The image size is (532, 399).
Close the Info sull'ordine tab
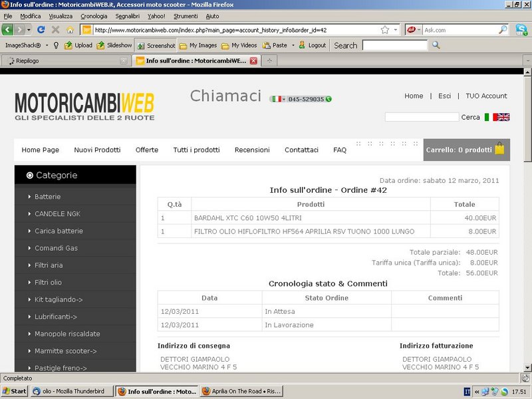click(x=253, y=61)
